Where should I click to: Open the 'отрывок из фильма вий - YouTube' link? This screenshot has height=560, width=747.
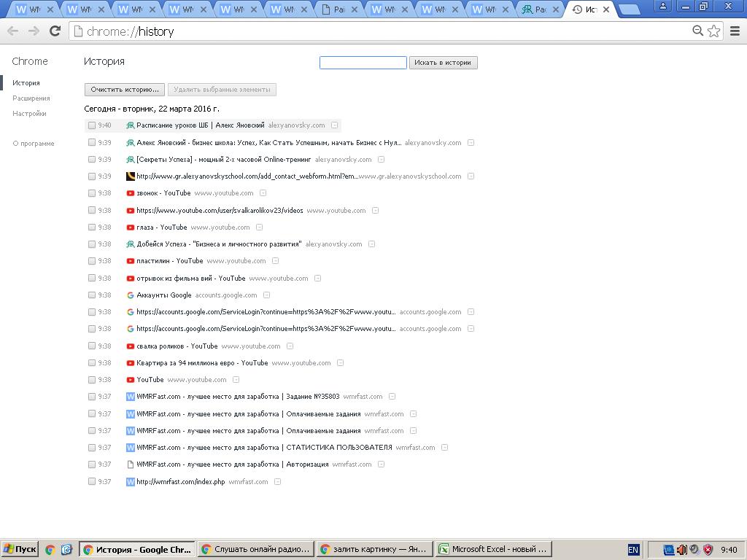191,278
